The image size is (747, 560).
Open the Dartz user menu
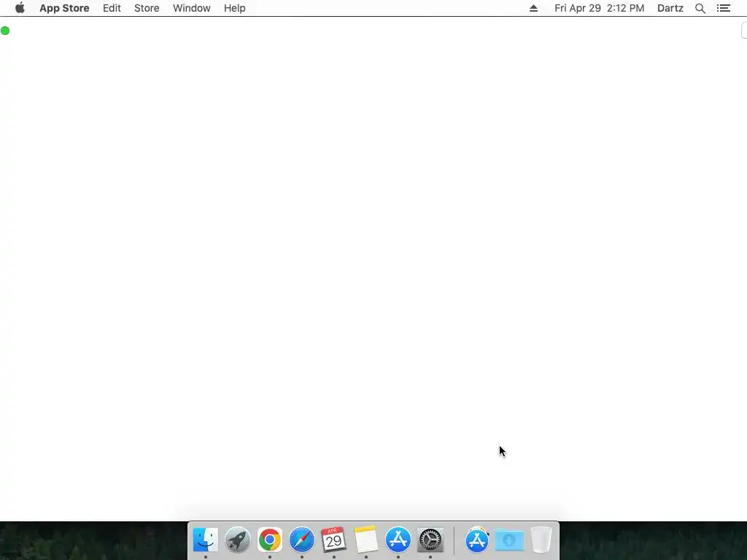[670, 8]
